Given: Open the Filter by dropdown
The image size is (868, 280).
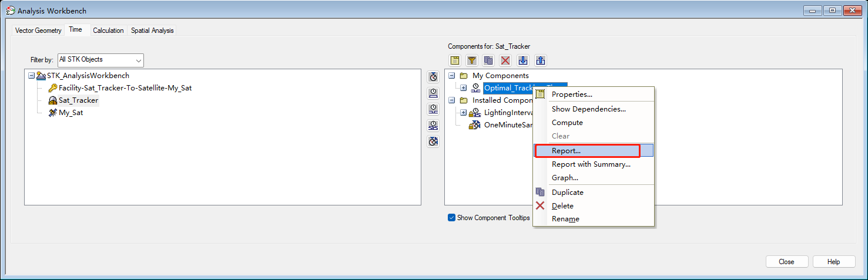Looking at the screenshot, I should pos(100,60).
